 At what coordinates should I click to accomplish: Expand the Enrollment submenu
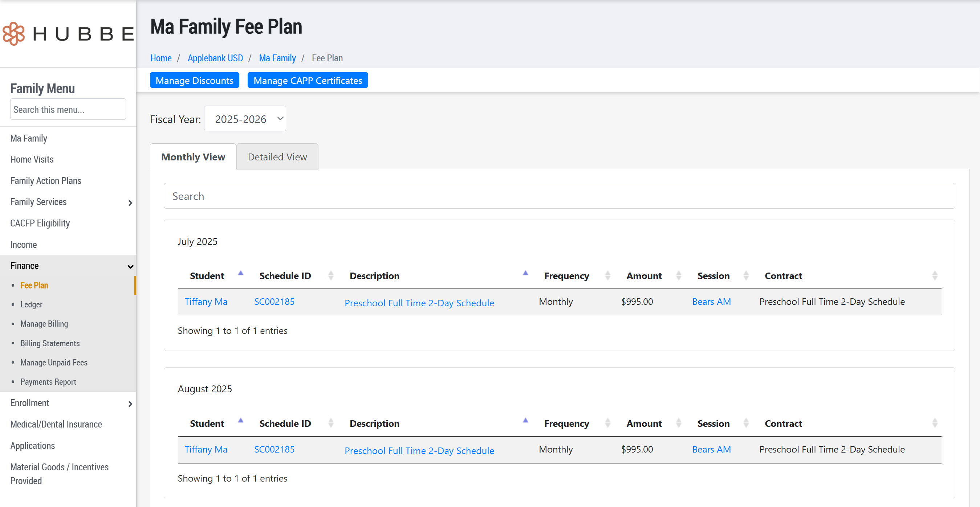(130, 404)
